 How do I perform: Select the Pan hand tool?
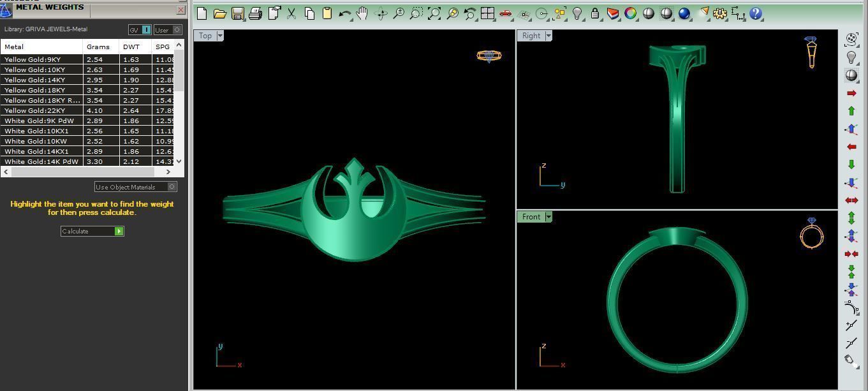(x=362, y=13)
